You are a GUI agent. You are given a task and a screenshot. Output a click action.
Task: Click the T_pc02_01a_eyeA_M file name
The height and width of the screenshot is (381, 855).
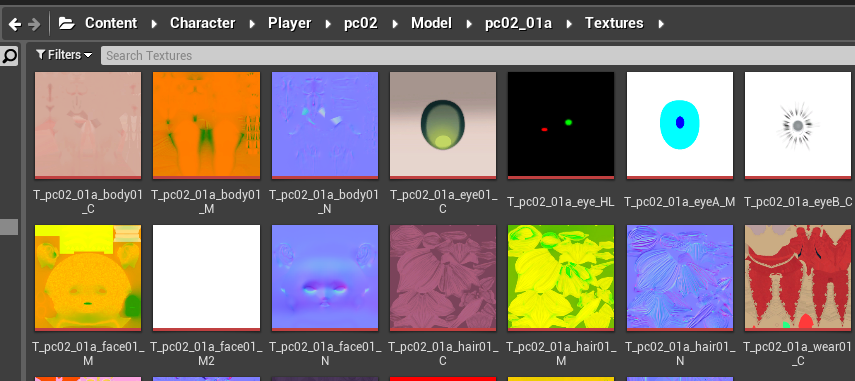point(679,202)
